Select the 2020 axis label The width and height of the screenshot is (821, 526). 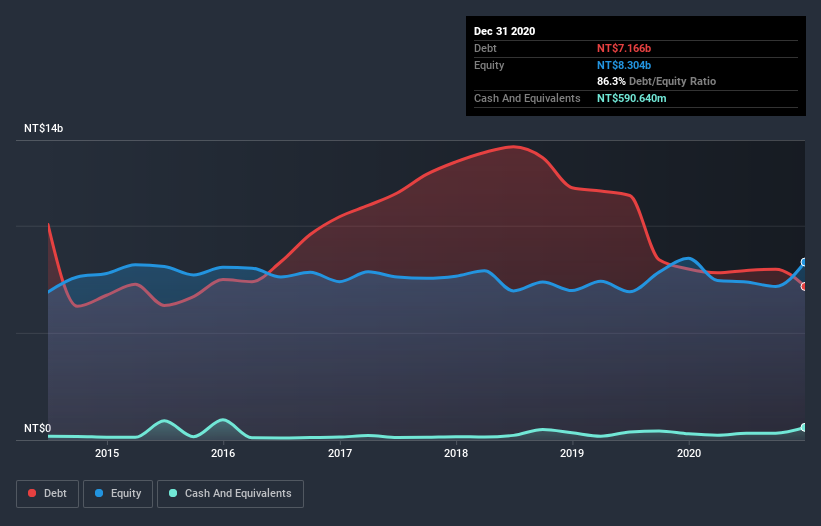pos(689,453)
